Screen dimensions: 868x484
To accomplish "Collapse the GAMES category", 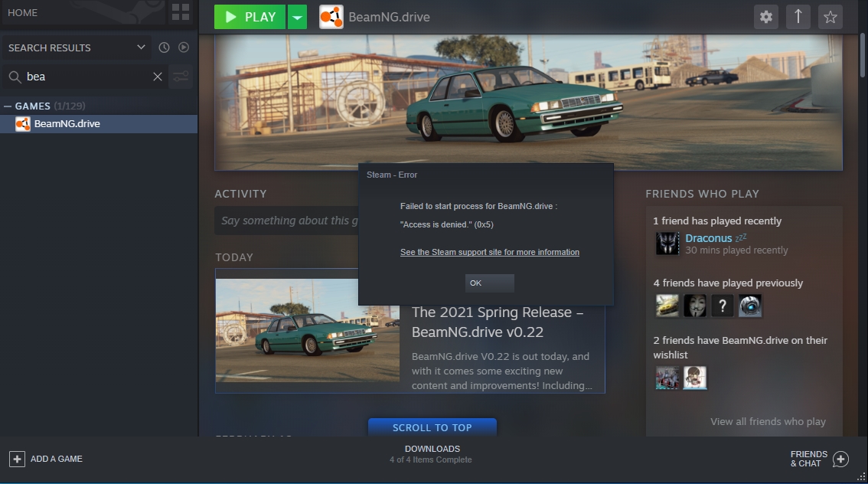I will point(8,106).
